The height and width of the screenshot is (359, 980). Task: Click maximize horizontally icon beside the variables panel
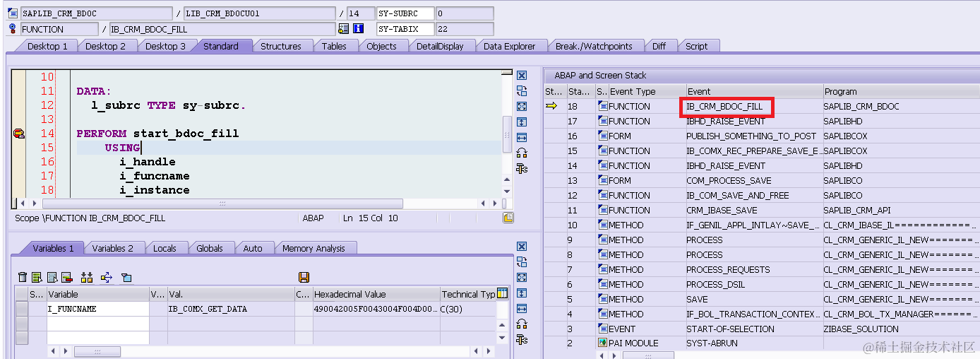click(x=522, y=309)
